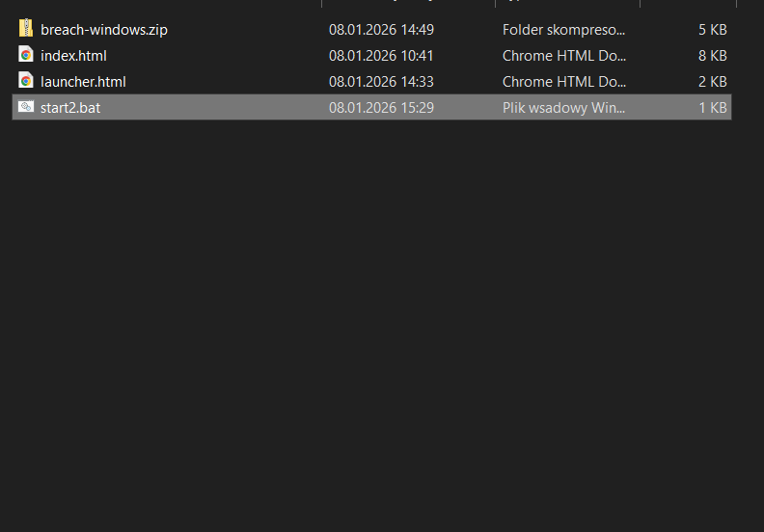Click the batch file icon of start2.bat

[26, 107]
